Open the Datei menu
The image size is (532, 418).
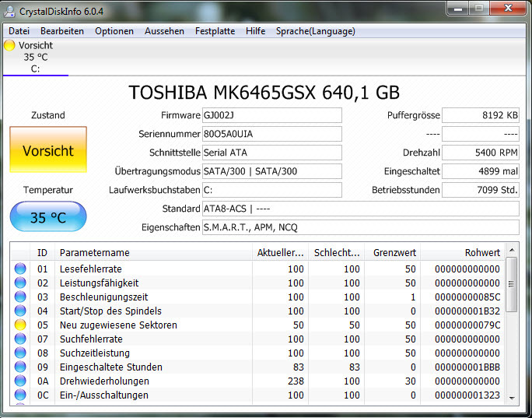(19, 31)
